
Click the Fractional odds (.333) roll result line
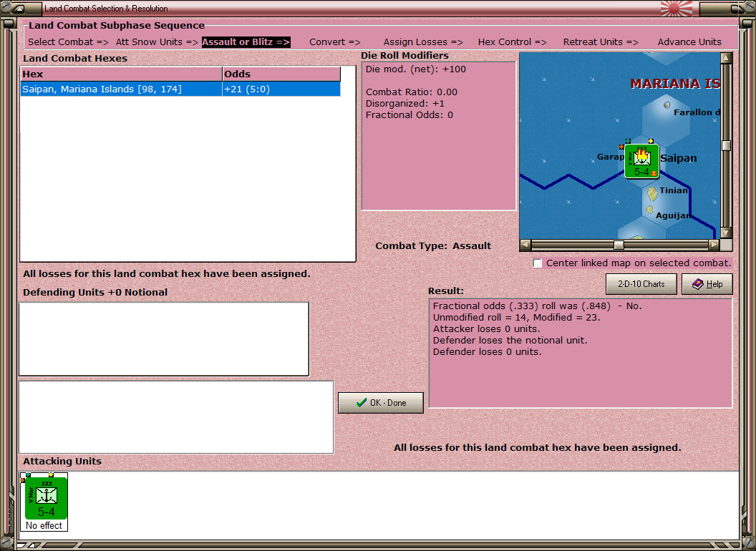(537, 306)
